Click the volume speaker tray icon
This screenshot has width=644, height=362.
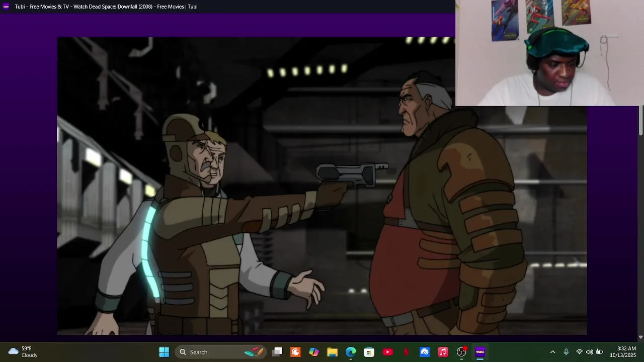(x=589, y=352)
